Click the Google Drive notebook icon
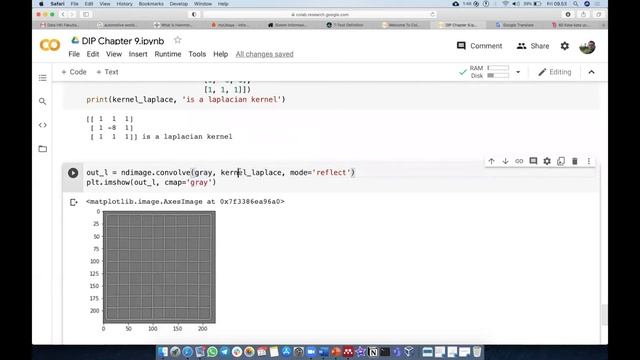This screenshot has width=640, height=360. [75, 40]
